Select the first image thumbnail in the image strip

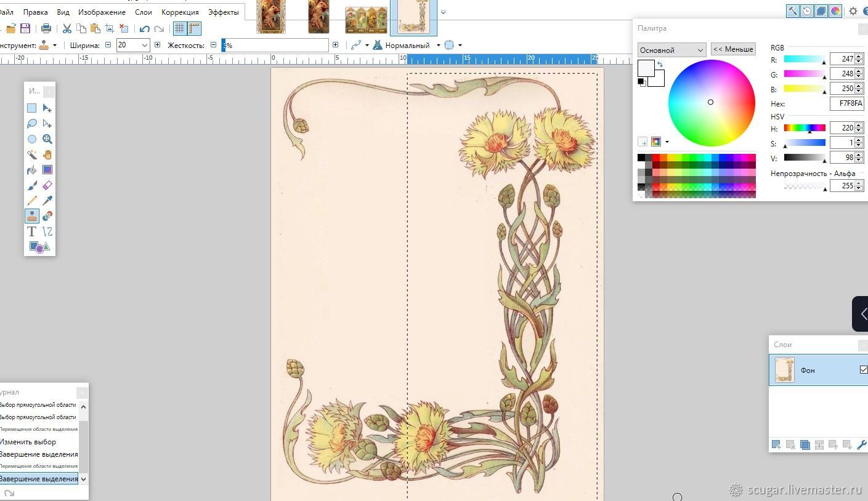(271, 17)
